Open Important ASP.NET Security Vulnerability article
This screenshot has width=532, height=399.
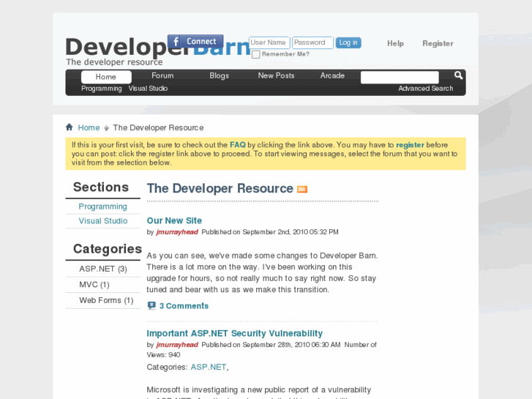point(234,333)
